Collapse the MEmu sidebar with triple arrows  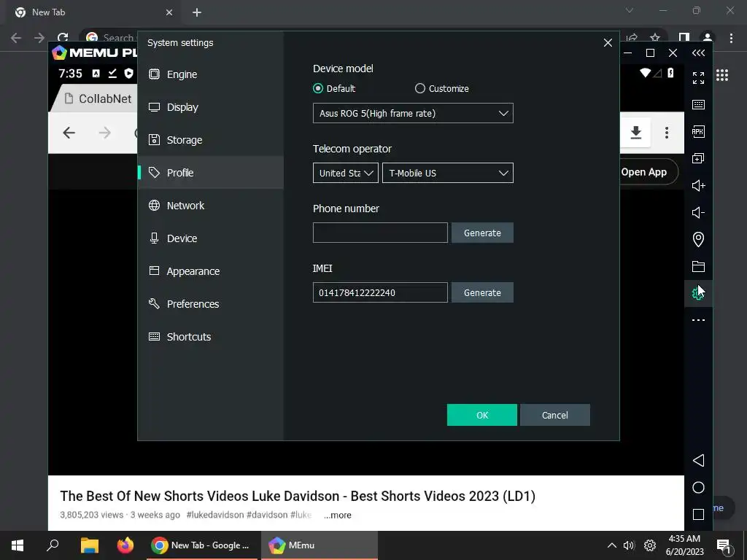698,52
